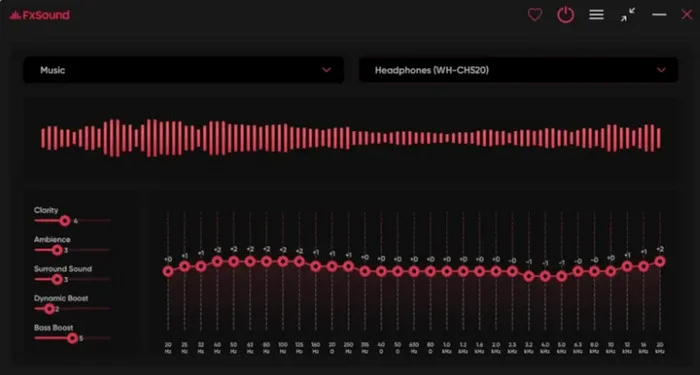Click the heart donate icon

(535, 15)
